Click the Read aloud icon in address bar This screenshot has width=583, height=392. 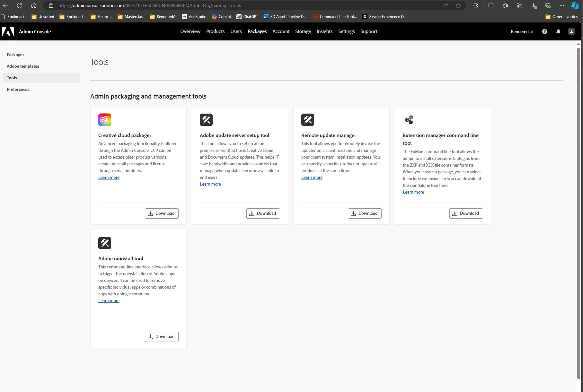(x=446, y=5)
